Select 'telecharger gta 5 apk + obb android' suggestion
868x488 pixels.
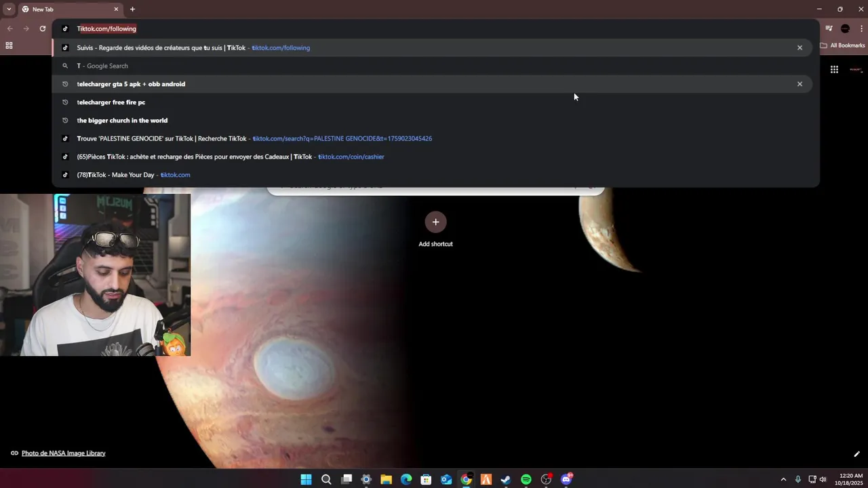432,84
